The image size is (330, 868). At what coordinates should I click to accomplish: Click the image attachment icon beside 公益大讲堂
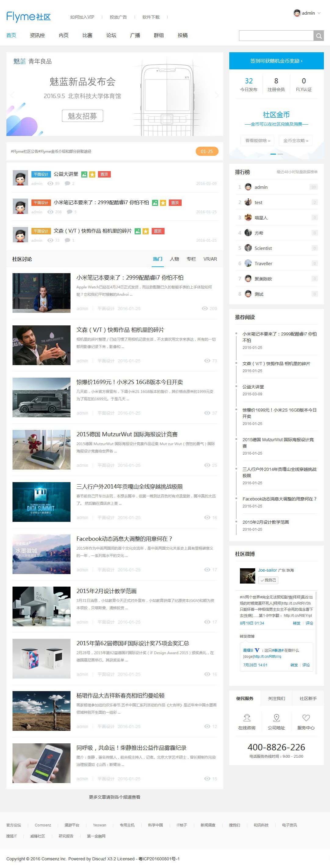(x=84, y=174)
